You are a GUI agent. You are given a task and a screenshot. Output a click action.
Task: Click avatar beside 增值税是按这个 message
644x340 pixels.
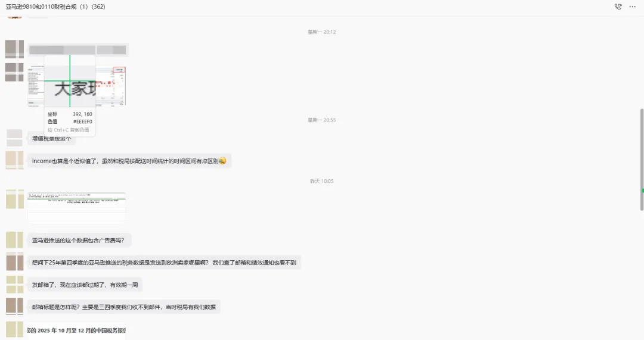coord(14,138)
